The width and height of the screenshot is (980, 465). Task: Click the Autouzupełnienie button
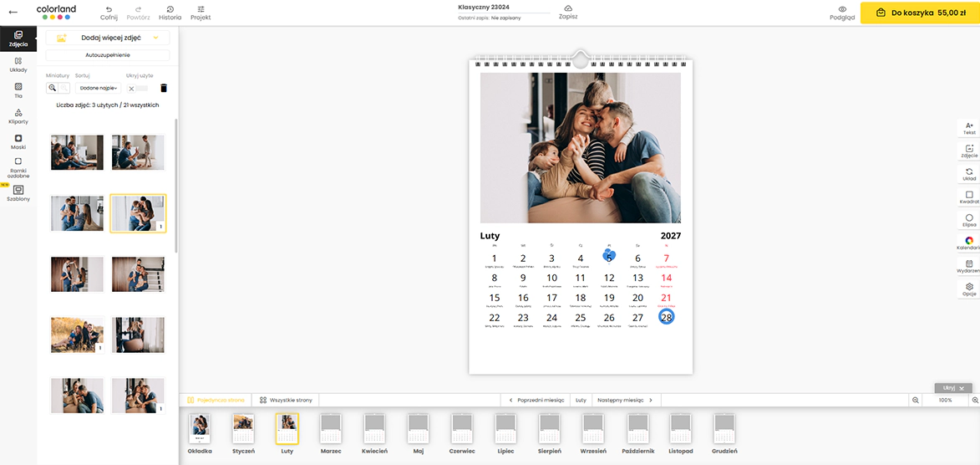pyautogui.click(x=108, y=55)
